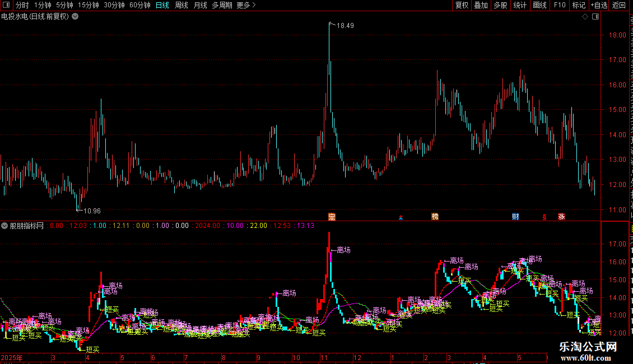
Task: Click month 11 marker on time axis
Action: pos(324,358)
